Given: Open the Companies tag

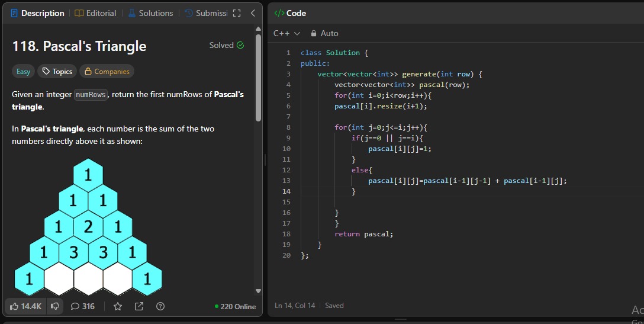Looking at the screenshot, I should [x=107, y=72].
